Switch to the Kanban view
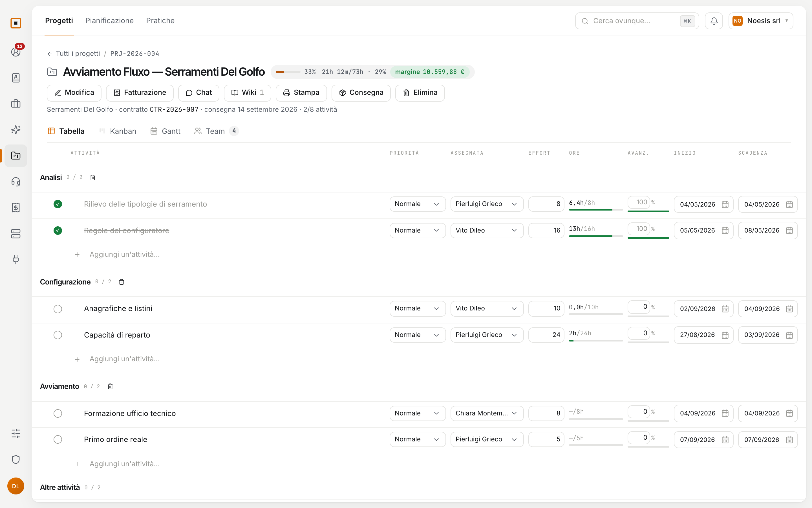812x508 pixels. tap(118, 131)
